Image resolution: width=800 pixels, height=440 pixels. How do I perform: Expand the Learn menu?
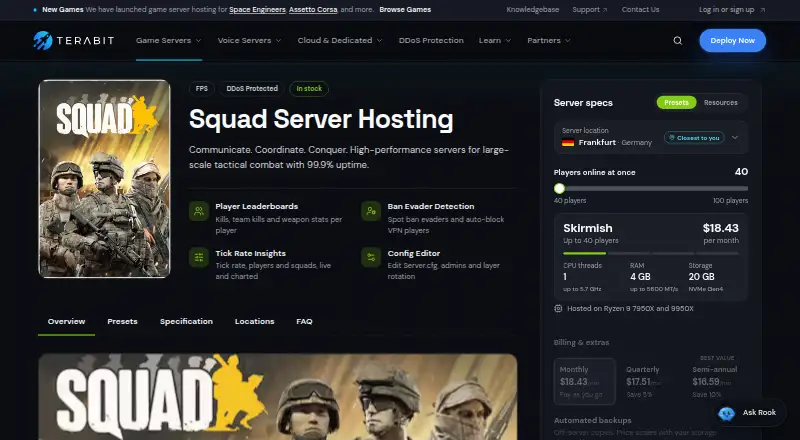click(495, 40)
